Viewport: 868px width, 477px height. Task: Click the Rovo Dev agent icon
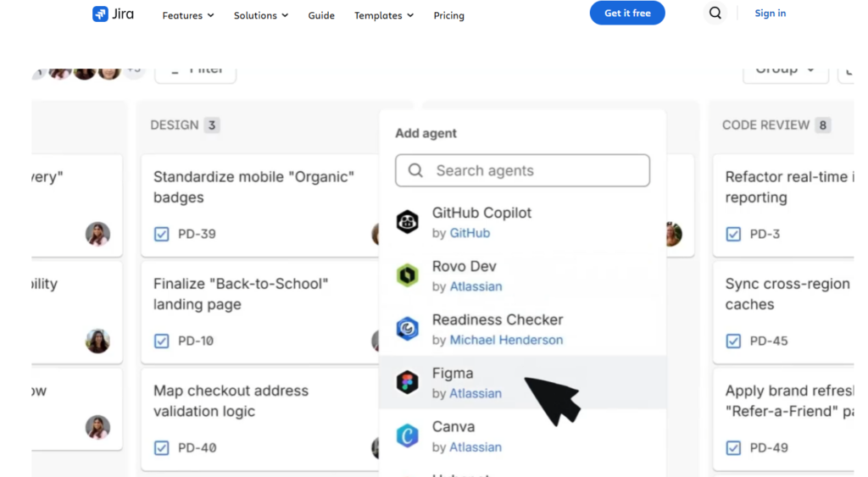coord(408,275)
